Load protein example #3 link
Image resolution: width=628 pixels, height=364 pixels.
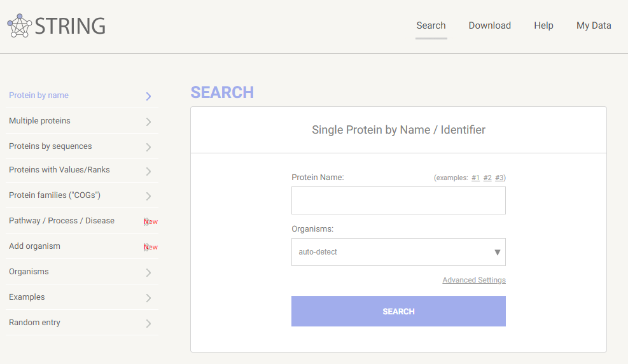pyautogui.click(x=499, y=178)
